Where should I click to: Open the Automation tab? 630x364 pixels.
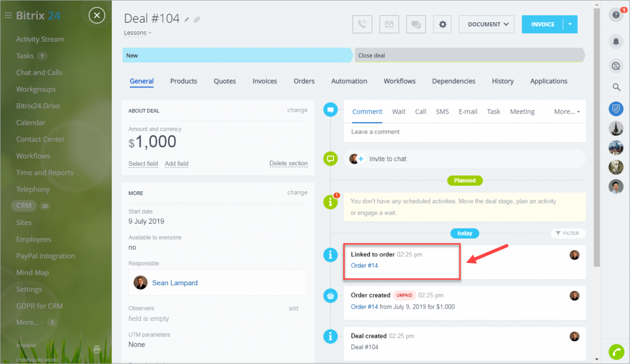pos(349,81)
